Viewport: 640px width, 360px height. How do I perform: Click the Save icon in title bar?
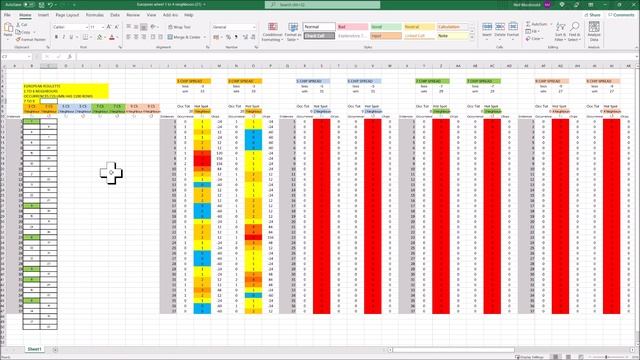coord(41,4)
